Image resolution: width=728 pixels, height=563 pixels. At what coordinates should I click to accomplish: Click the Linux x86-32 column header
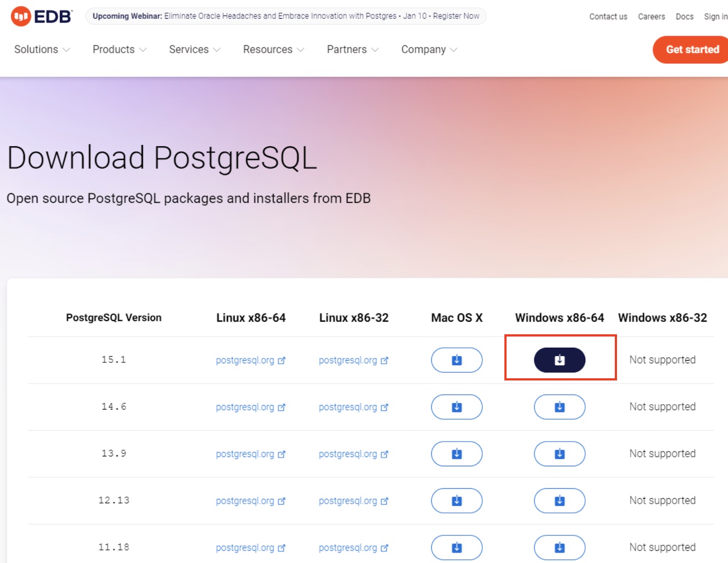(x=354, y=318)
